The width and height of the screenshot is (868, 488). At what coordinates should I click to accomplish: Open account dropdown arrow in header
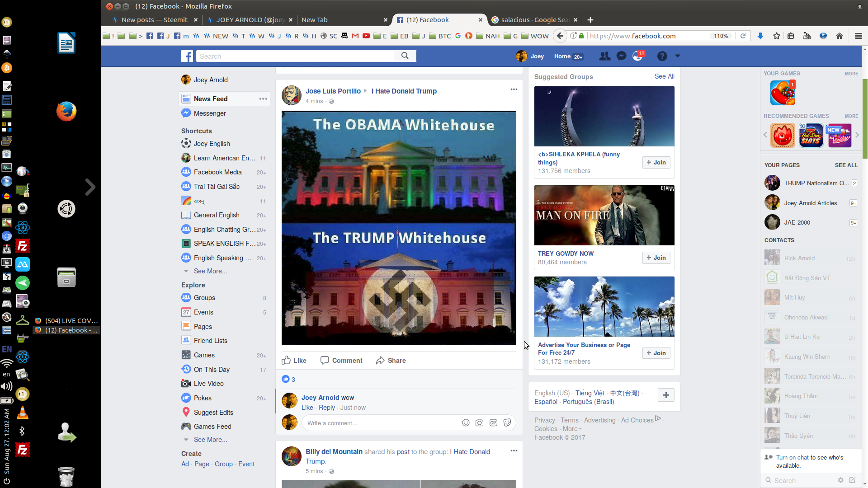point(677,56)
